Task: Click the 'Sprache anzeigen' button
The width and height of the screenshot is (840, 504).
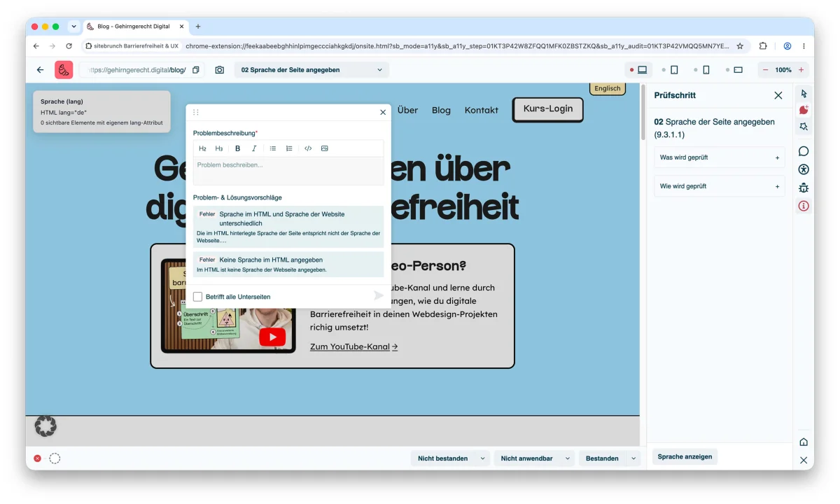Action: (x=685, y=457)
